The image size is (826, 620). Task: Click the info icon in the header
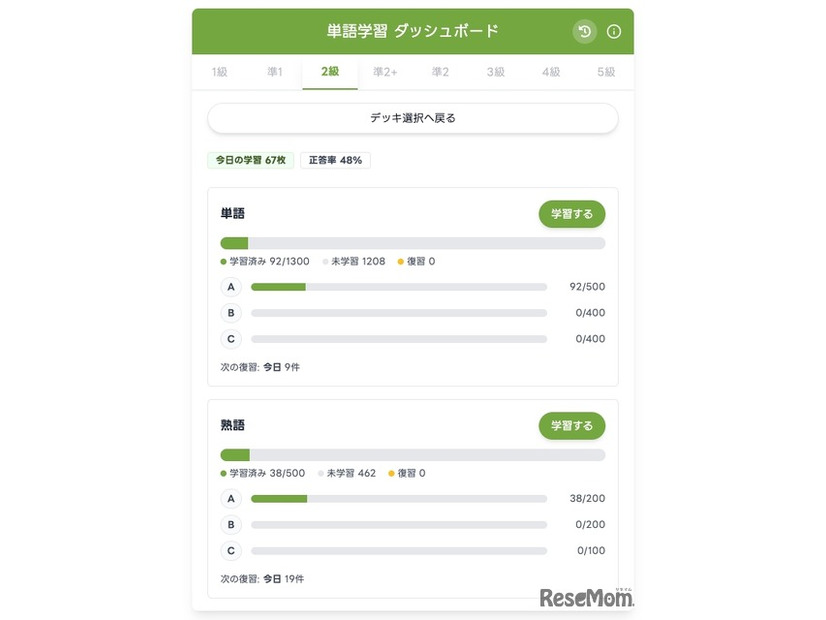tap(613, 31)
